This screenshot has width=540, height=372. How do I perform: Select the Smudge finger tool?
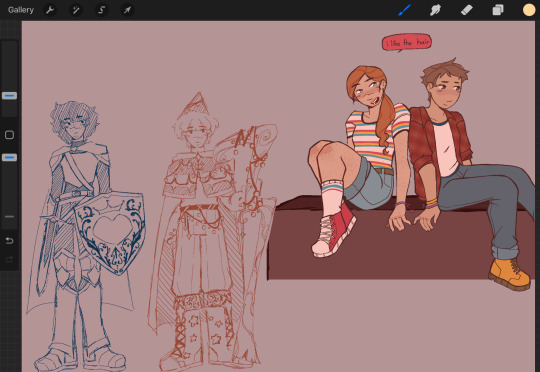coord(435,10)
